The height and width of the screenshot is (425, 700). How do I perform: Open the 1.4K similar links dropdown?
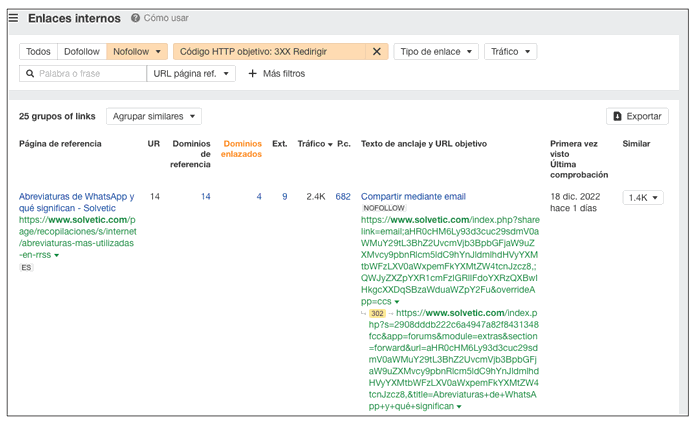(x=643, y=198)
